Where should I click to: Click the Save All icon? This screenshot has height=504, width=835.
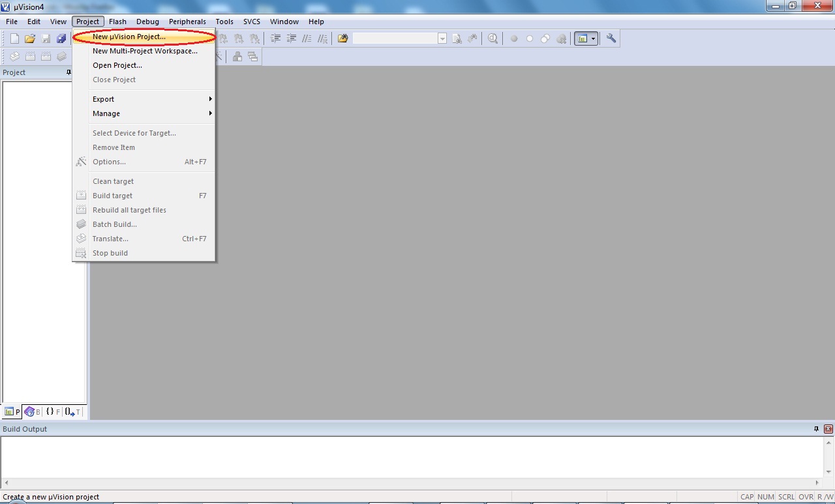click(61, 38)
